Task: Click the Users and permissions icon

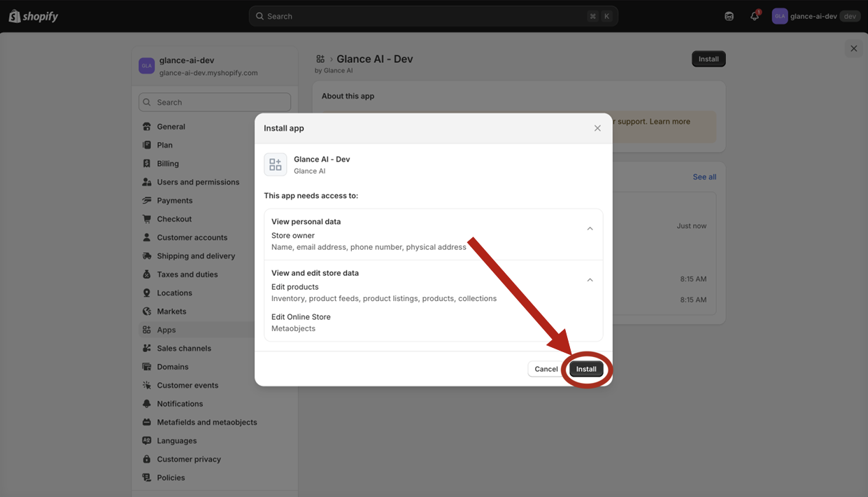Action: (x=147, y=182)
